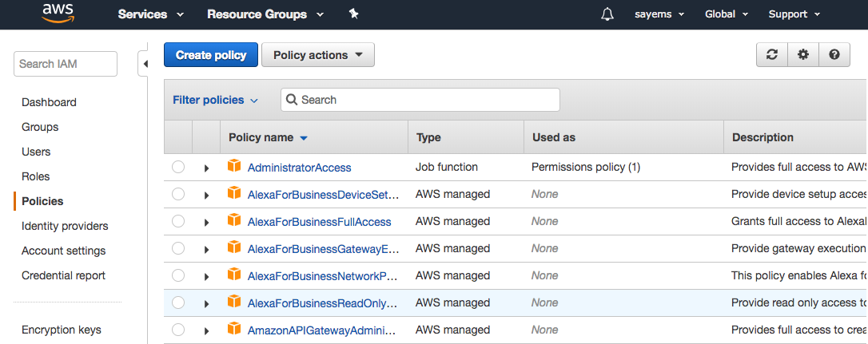868x344 pixels.
Task: Open the Filter policies dropdown
Action: point(215,100)
